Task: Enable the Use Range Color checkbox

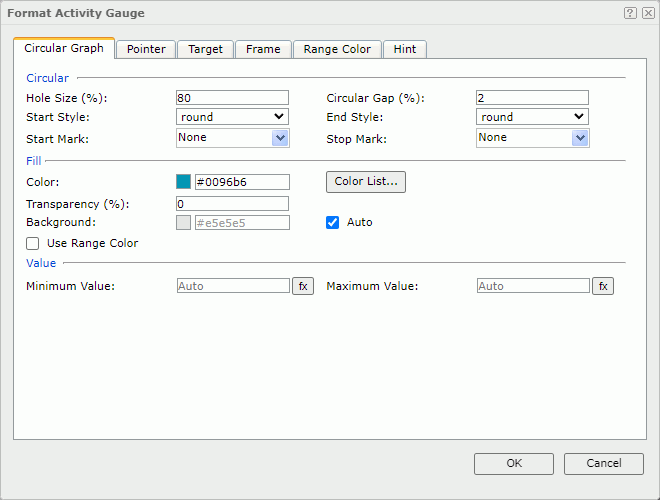Action: 33,243
